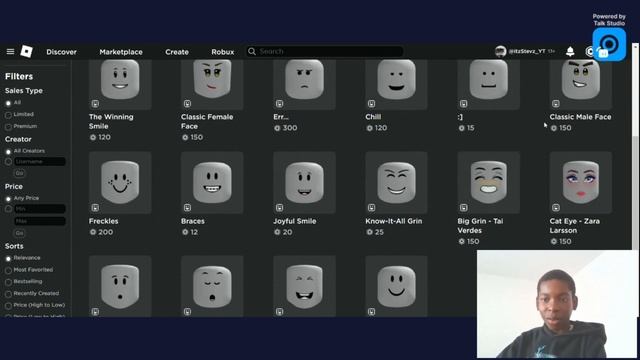Open the Robux tab

(223, 52)
